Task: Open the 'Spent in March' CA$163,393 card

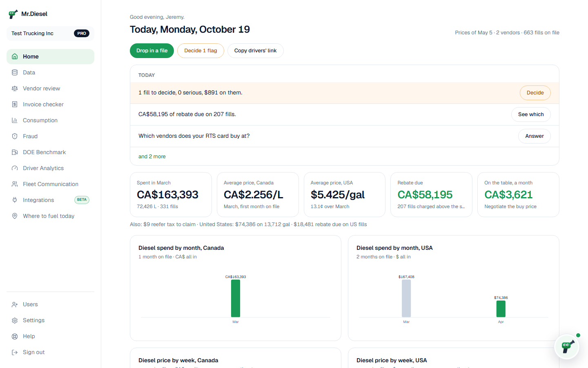Action: click(171, 195)
